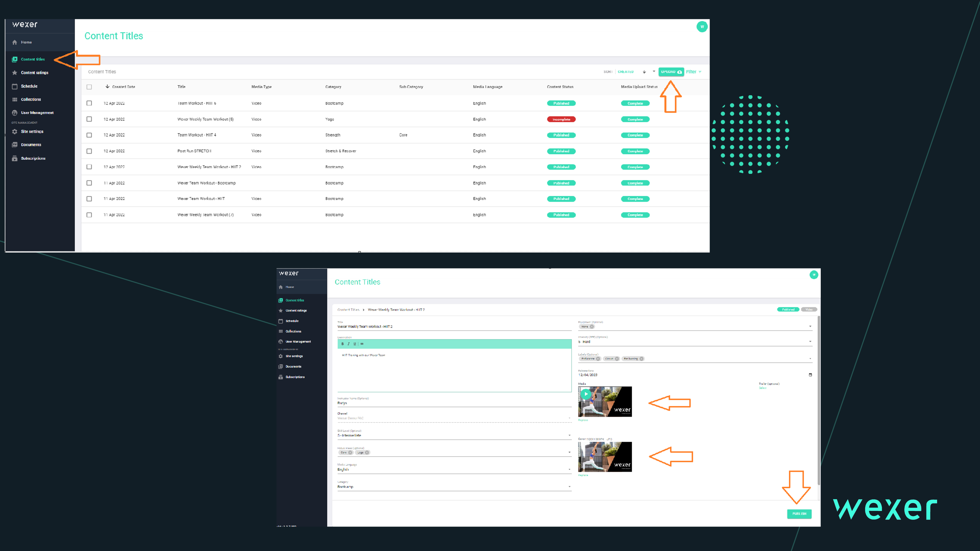Tick checkbox for Post Run STRETCH row

pos(89,151)
